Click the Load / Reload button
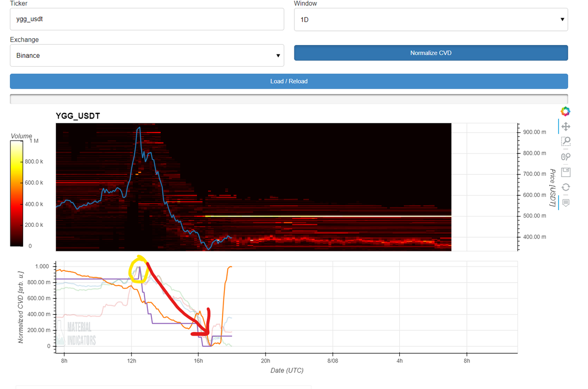588x389 pixels. [289, 81]
